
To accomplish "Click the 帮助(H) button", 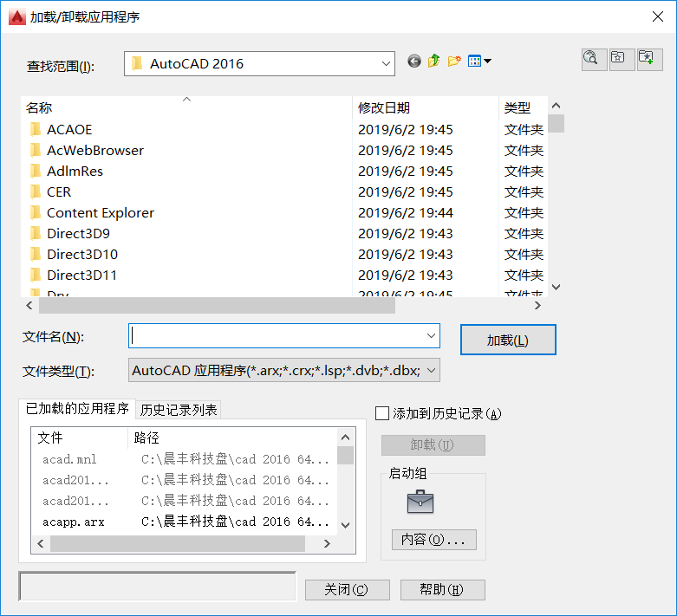I will click(443, 589).
